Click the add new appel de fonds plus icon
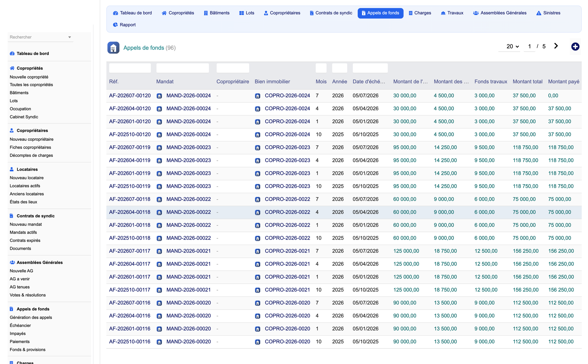Image resolution: width=588 pixels, height=364 pixels. (575, 47)
